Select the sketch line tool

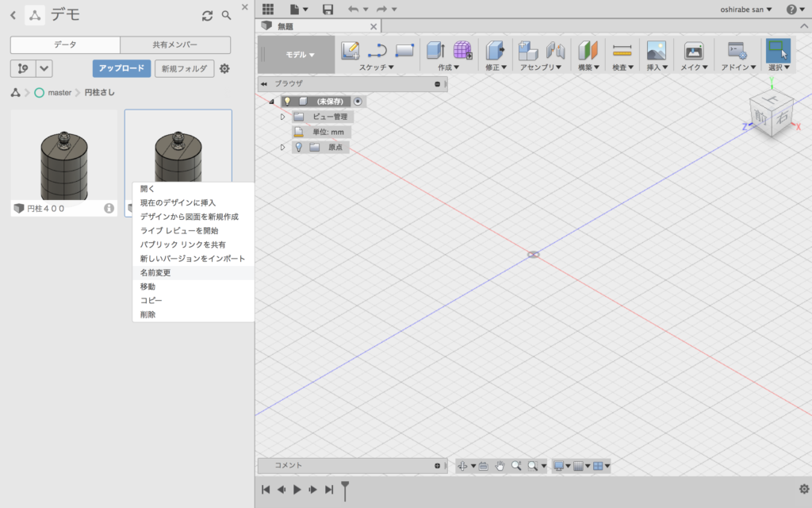[x=377, y=51]
